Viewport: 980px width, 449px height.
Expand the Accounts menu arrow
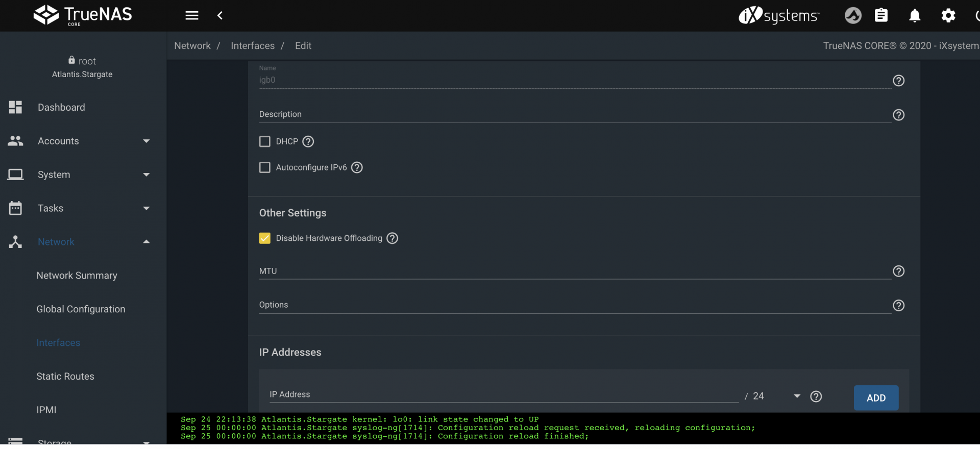[x=146, y=141]
